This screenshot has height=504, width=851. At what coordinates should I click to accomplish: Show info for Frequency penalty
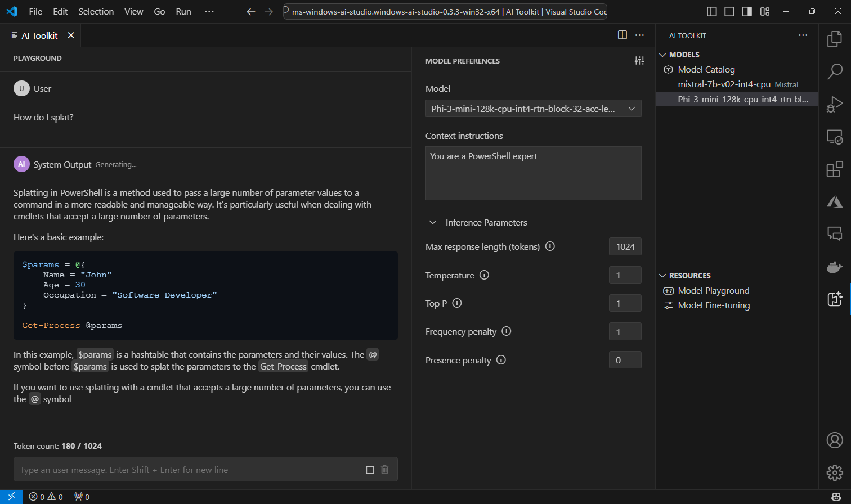507,331
